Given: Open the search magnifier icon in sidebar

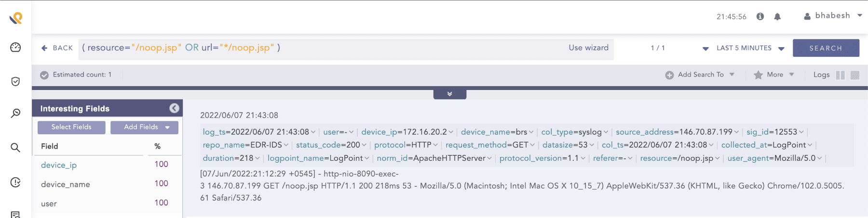Looking at the screenshot, I should (15, 147).
